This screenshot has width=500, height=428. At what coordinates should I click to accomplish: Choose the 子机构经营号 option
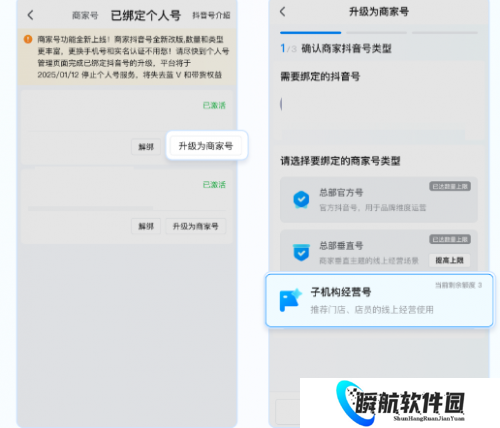click(x=379, y=300)
